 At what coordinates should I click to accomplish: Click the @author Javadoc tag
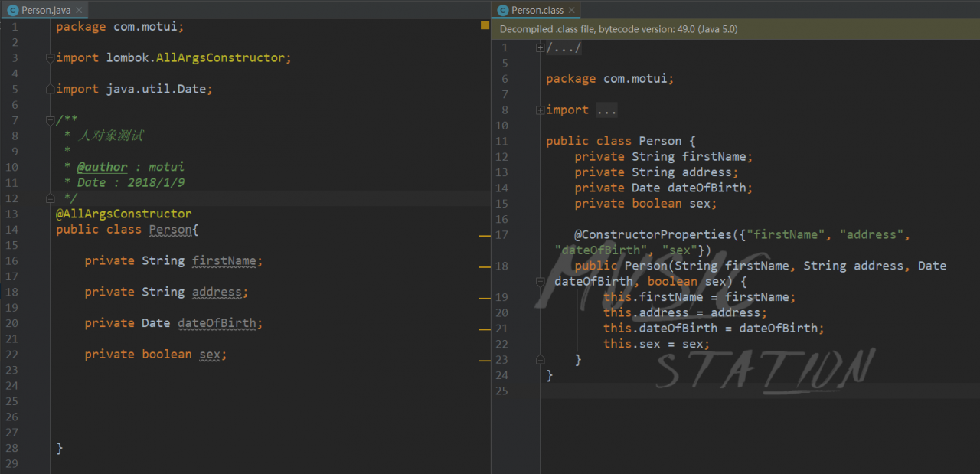click(102, 167)
